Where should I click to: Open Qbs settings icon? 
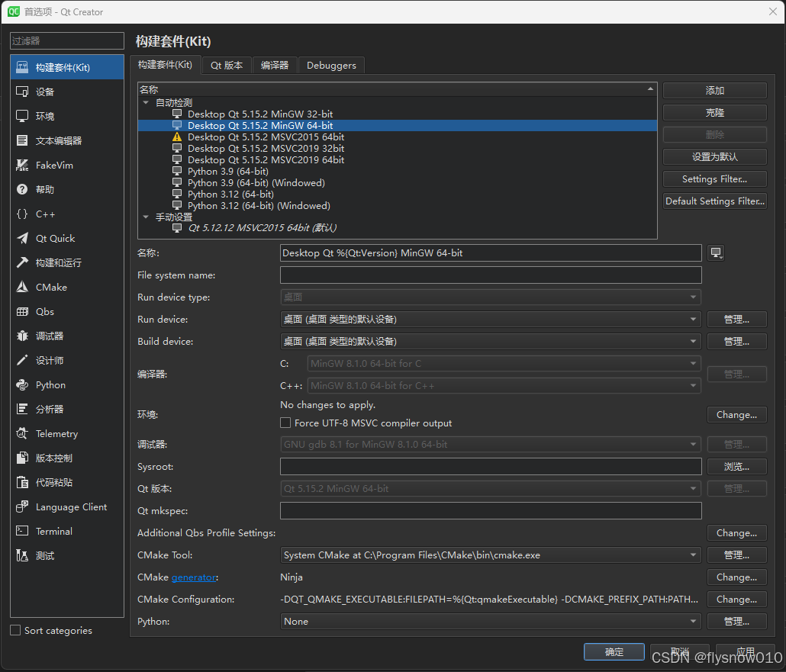point(22,312)
